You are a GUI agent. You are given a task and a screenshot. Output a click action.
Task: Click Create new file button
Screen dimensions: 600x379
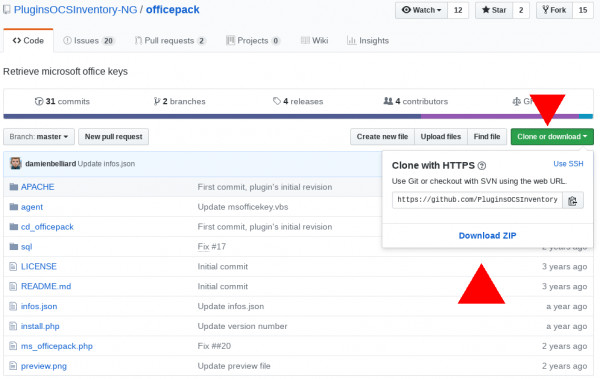click(382, 137)
